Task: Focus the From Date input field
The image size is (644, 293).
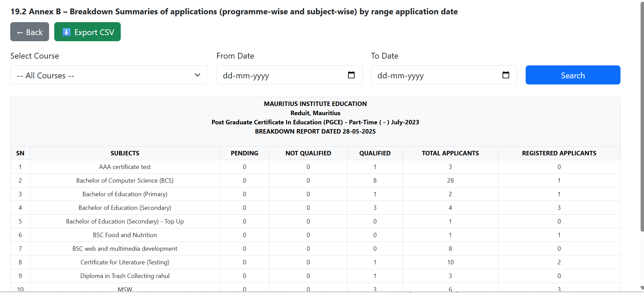Action: point(280,75)
